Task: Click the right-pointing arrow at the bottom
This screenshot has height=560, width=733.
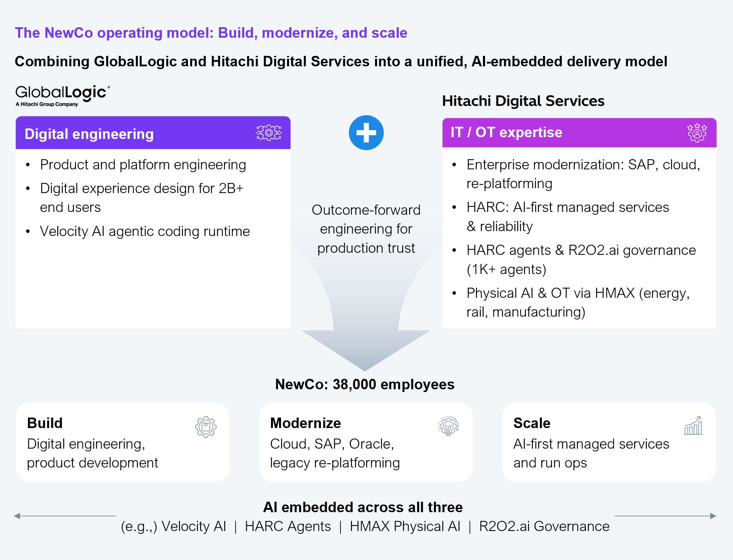Action: click(x=713, y=516)
